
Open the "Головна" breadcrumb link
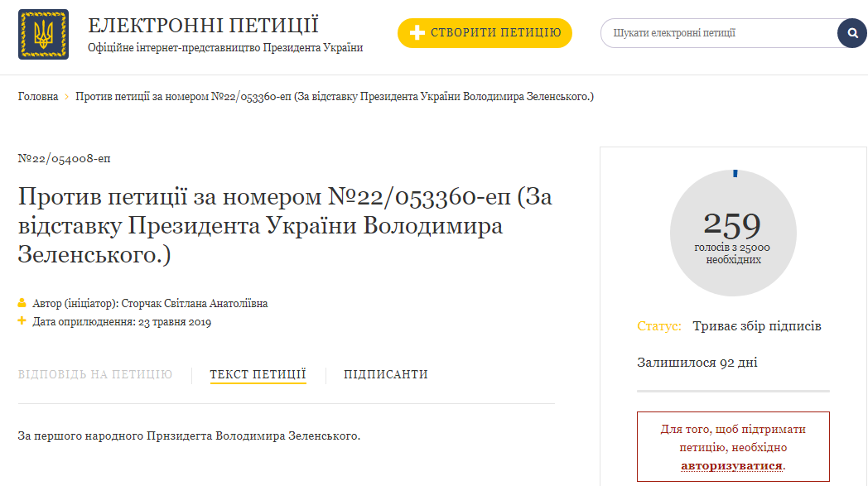click(x=38, y=97)
